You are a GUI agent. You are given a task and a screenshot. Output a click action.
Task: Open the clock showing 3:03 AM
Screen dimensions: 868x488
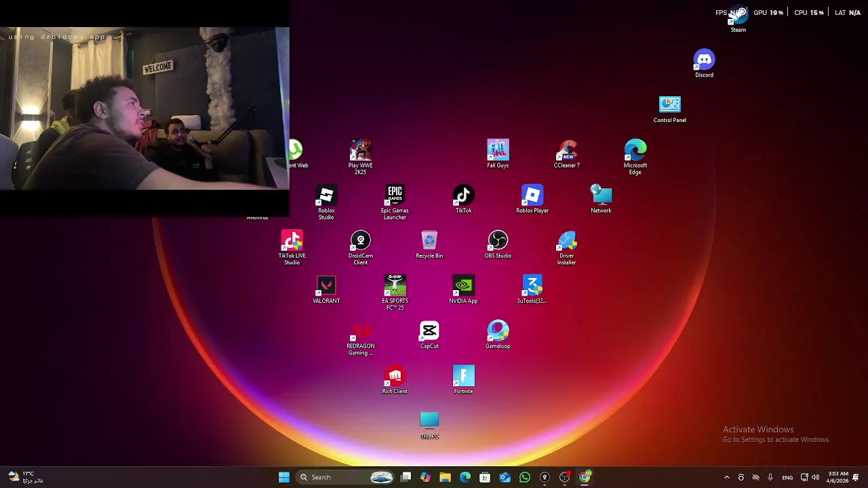pyautogui.click(x=837, y=477)
